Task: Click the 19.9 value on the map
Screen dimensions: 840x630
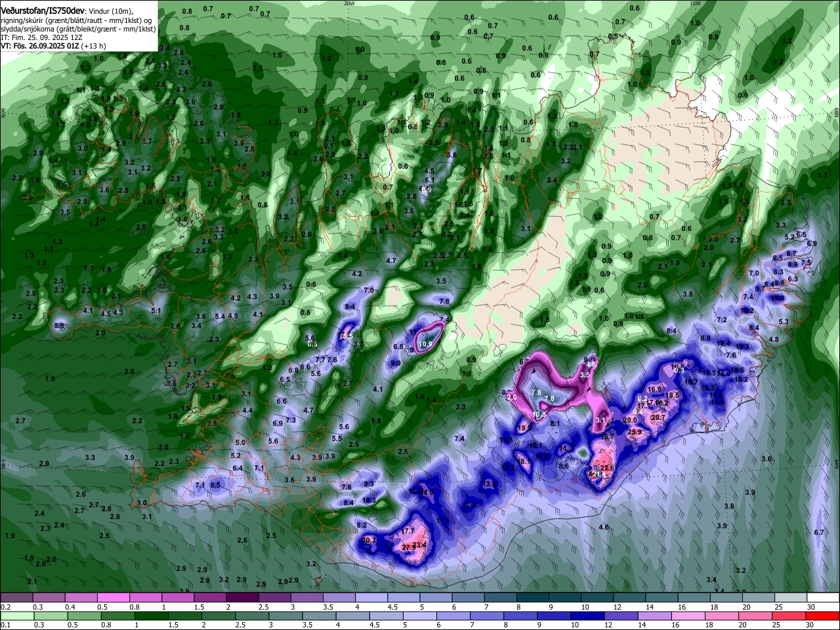Action: click(524, 428)
